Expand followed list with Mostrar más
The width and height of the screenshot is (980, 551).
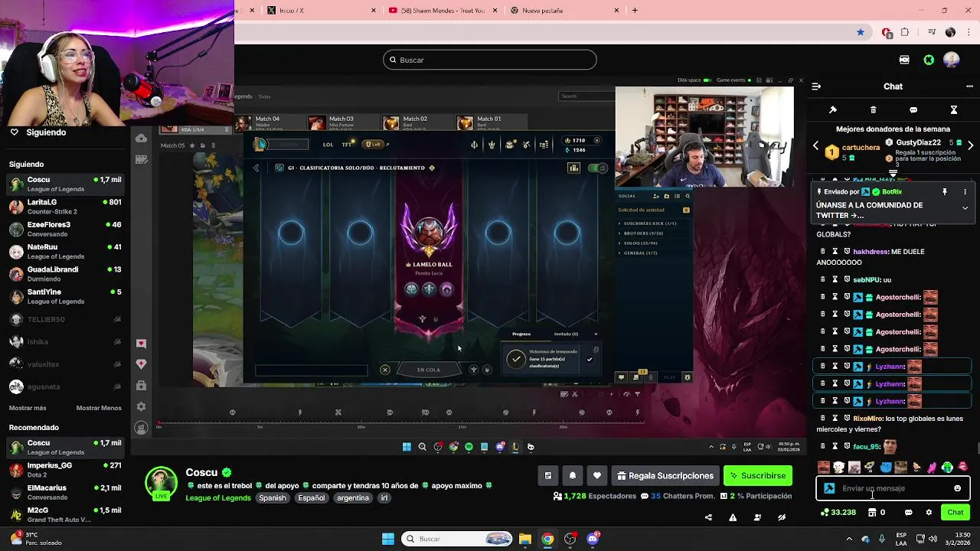tap(28, 409)
